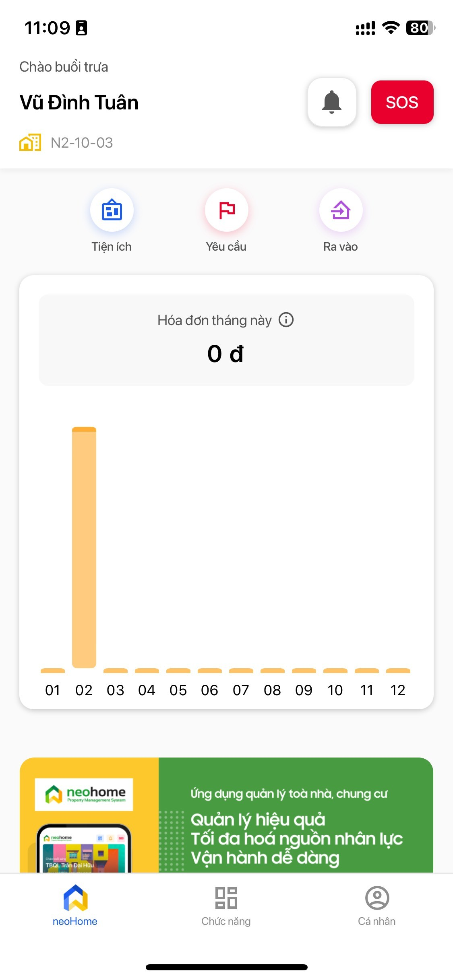Open the Tiện ích utilities icon
453x980 pixels.
pyautogui.click(x=112, y=210)
